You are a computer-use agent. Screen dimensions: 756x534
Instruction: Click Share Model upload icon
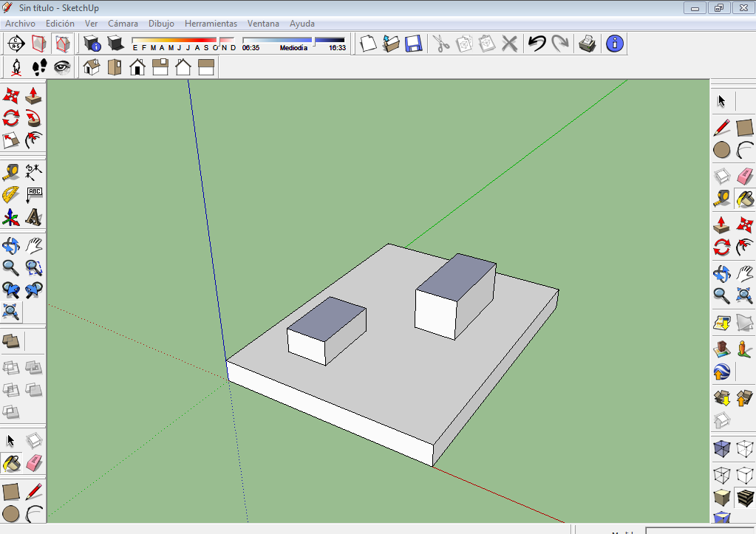coord(744,398)
